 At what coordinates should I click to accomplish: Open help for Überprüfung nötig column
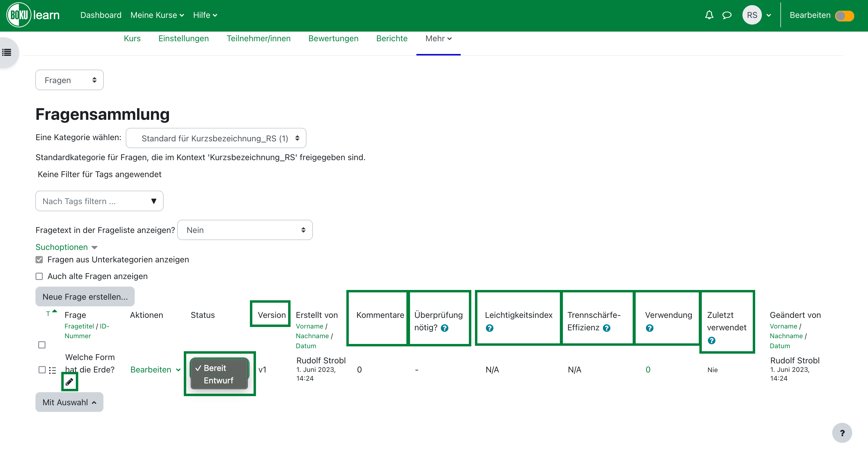444,328
